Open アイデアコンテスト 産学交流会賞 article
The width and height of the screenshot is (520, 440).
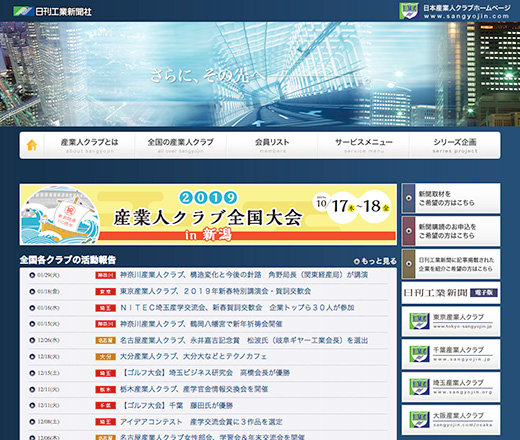click(x=201, y=422)
